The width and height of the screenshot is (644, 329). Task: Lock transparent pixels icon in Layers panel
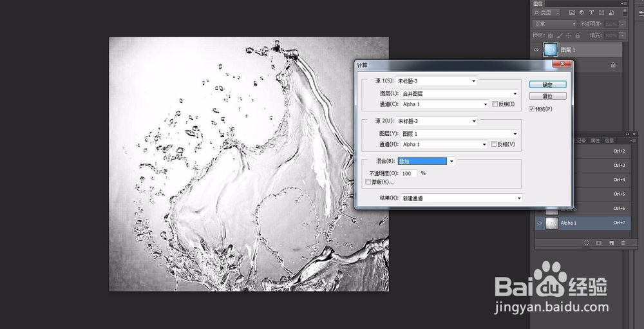point(551,36)
